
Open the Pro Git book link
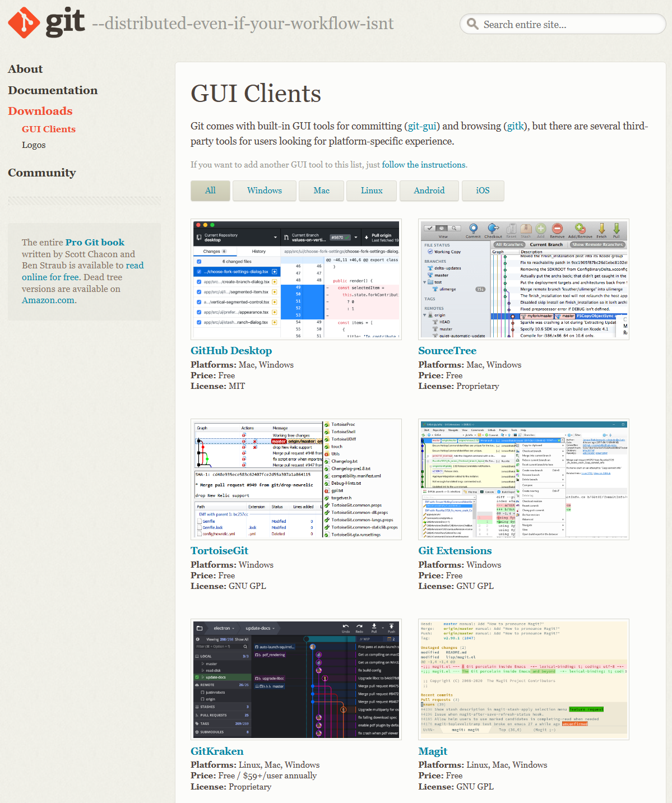95,242
